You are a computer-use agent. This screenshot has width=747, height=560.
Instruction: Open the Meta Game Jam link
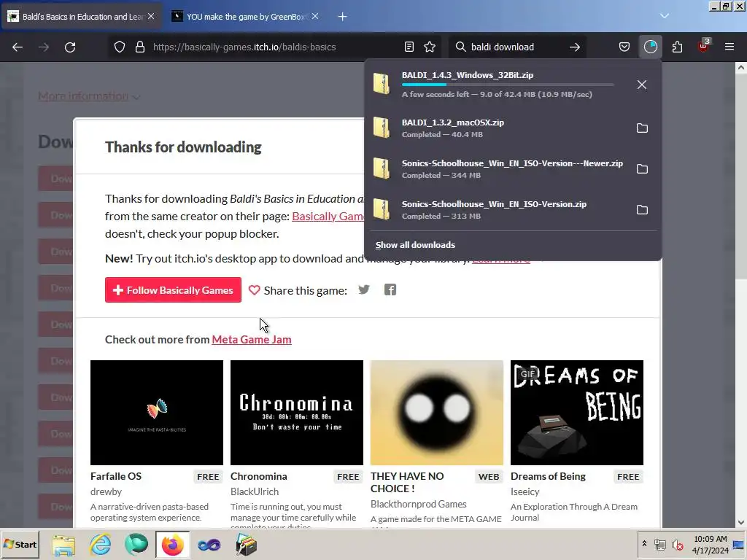click(x=252, y=340)
